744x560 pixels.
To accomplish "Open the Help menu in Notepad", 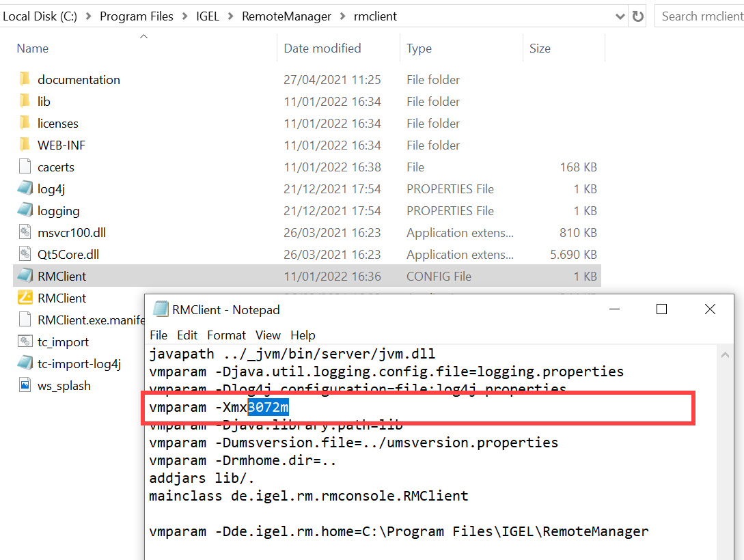I will pyautogui.click(x=303, y=335).
